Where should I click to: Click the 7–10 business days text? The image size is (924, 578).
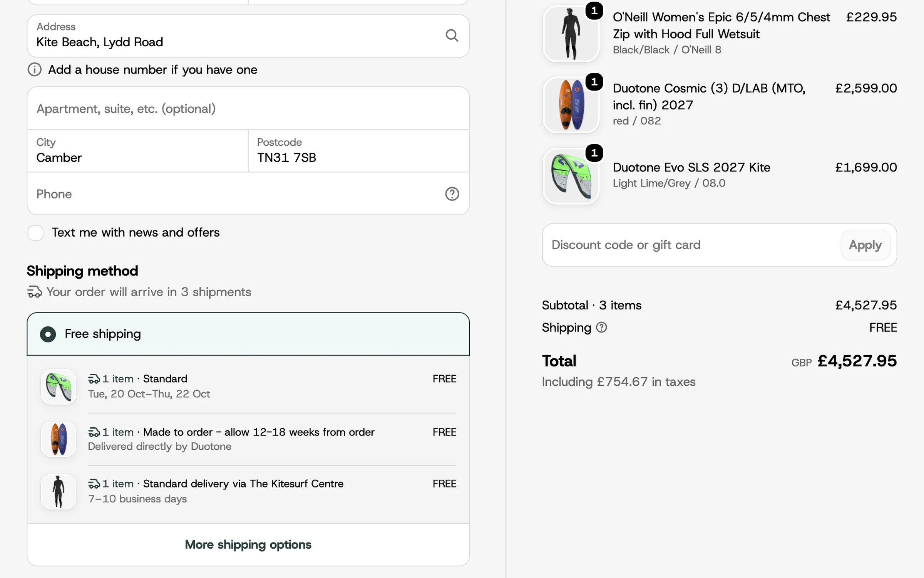pos(137,499)
